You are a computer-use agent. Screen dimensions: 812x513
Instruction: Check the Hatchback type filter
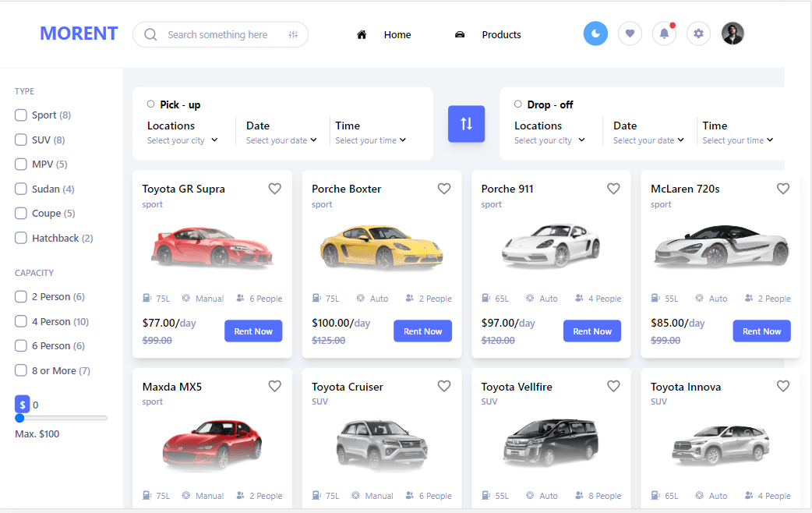click(21, 238)
